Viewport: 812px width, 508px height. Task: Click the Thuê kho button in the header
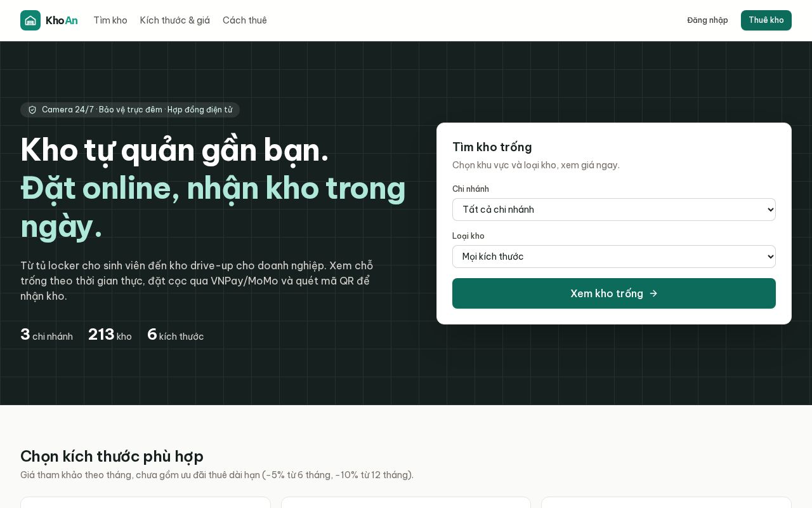pyautogui.click(x=766, y=20)
